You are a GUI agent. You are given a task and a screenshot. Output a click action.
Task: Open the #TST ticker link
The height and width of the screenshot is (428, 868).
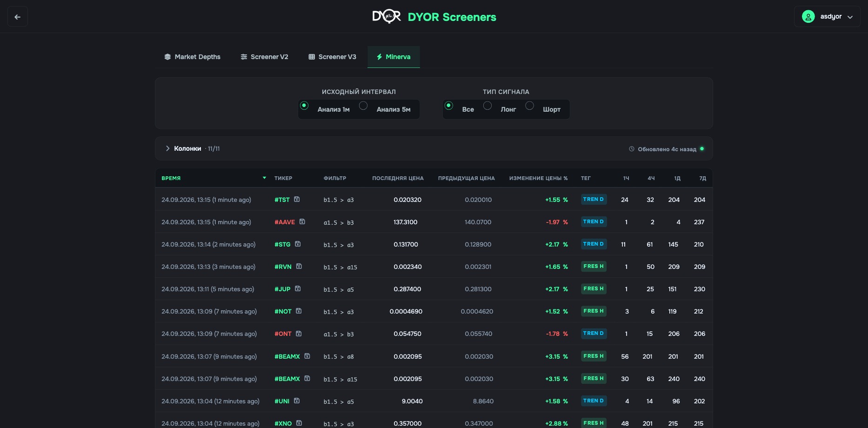(x=282, y=200)
